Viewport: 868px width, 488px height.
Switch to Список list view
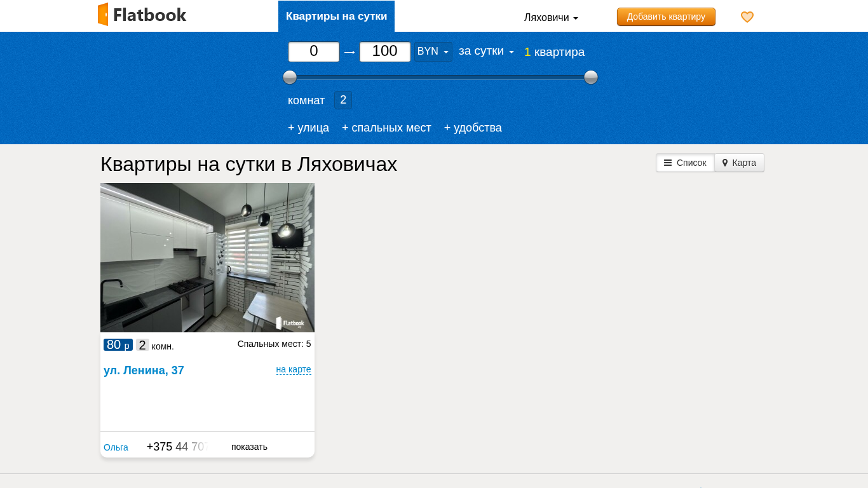685,163
